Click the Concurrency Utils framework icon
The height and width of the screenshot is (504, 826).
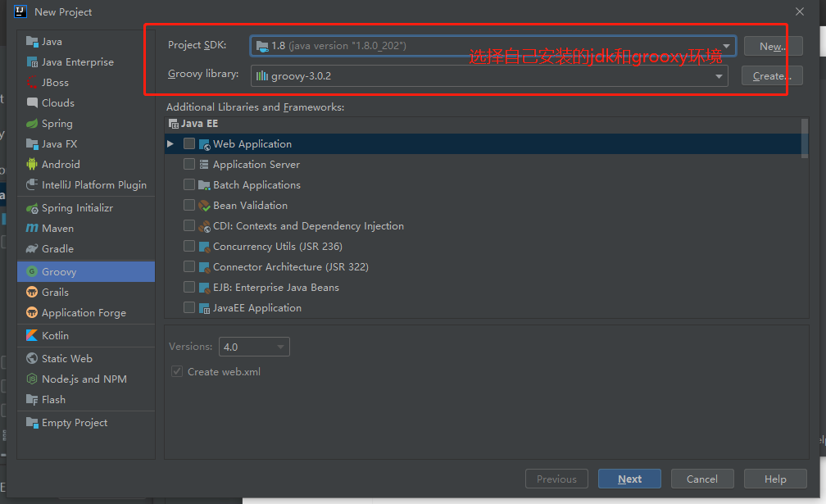(204, 247)
